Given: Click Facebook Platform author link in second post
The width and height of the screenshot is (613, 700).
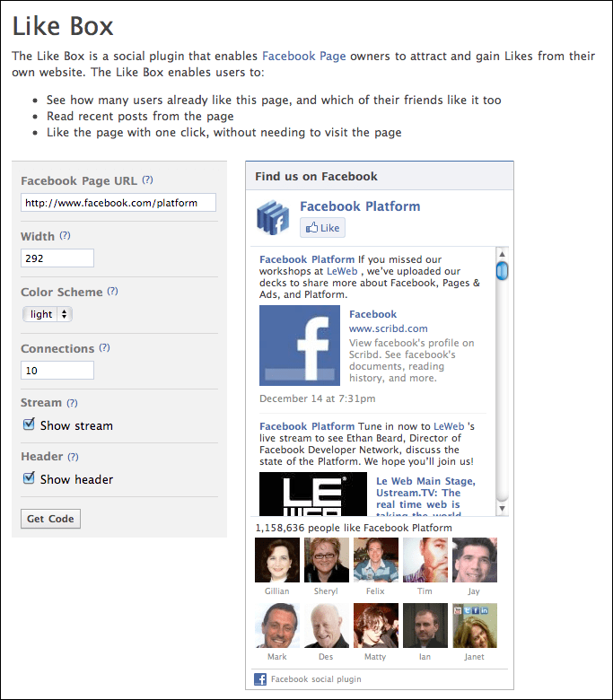Looking at the screenshot, I should coord(307,426).
